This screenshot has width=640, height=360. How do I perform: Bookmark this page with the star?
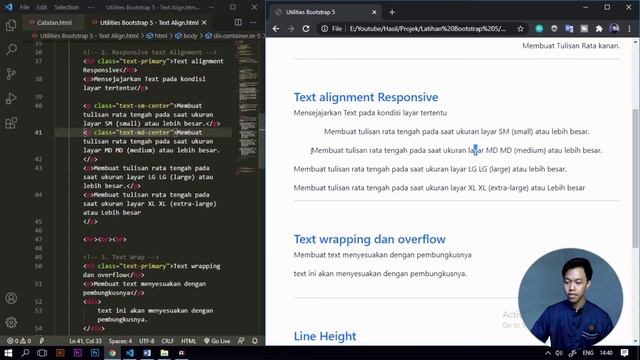click(x=520, y=29)
